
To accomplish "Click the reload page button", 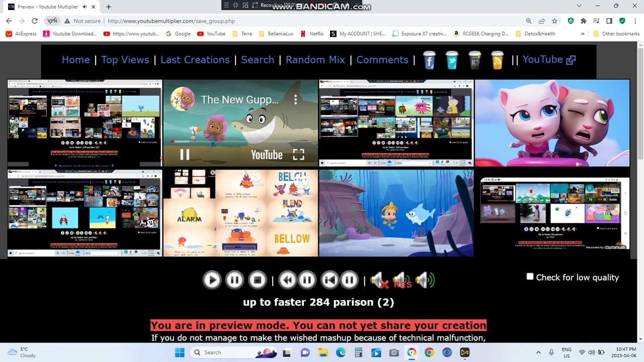I will click(x=34, y=21).
